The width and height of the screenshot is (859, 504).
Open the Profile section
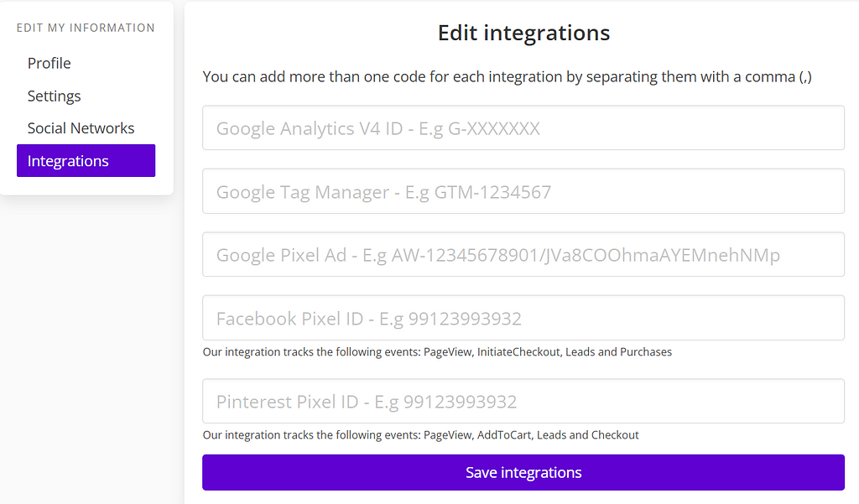coord(49,64)
